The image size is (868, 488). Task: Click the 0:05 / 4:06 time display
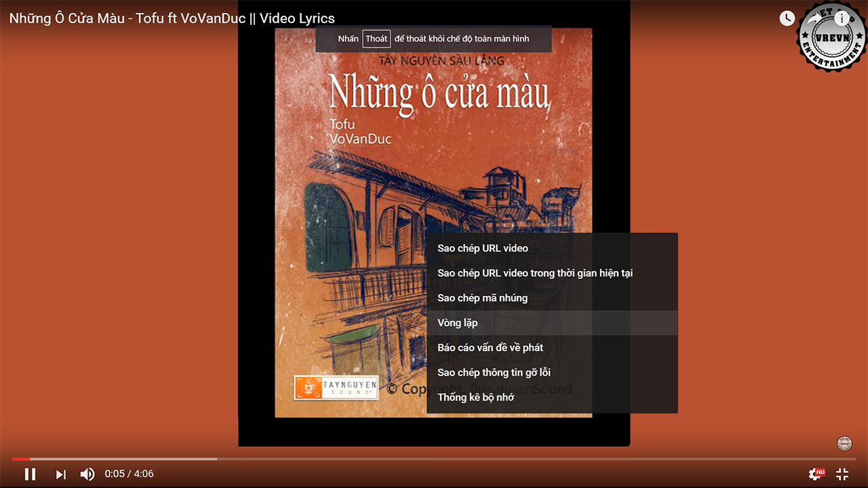(x=129, y=474)
